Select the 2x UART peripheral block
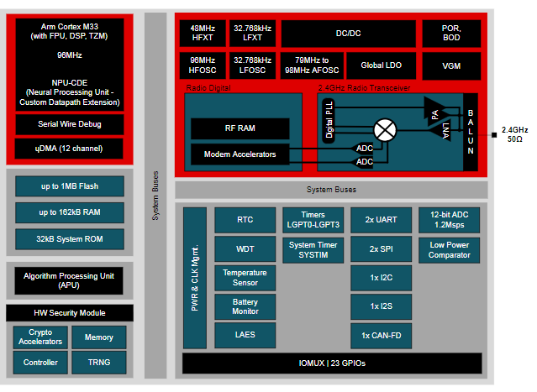The height and width of the screenshot is (392, 537). [382, 220]
